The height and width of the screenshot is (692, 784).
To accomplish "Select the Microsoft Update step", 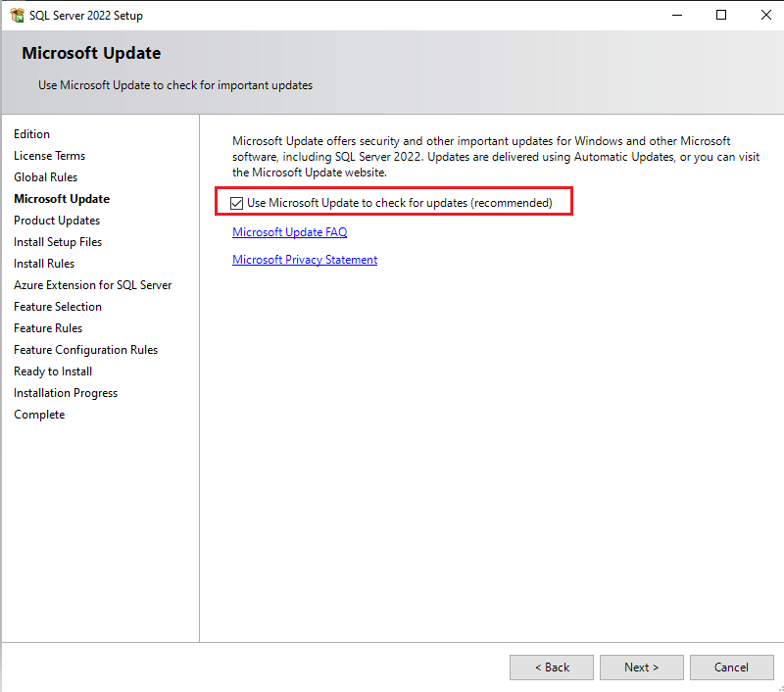I will tap(62, 199).
